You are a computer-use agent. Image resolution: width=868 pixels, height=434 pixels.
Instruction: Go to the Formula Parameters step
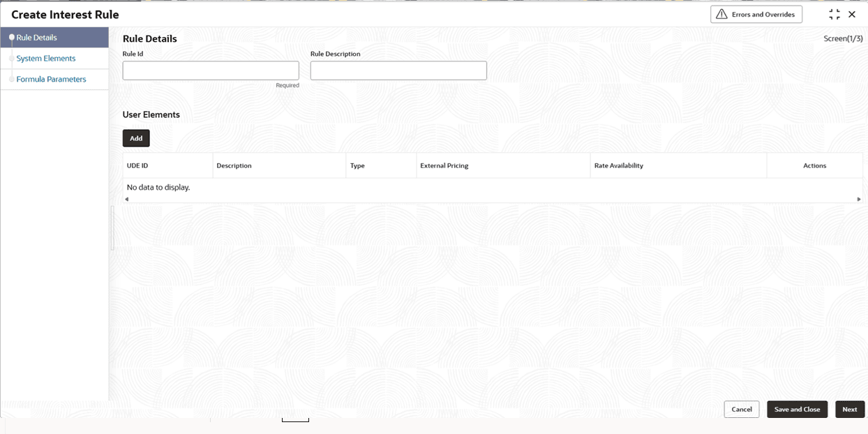pos(54,80)
